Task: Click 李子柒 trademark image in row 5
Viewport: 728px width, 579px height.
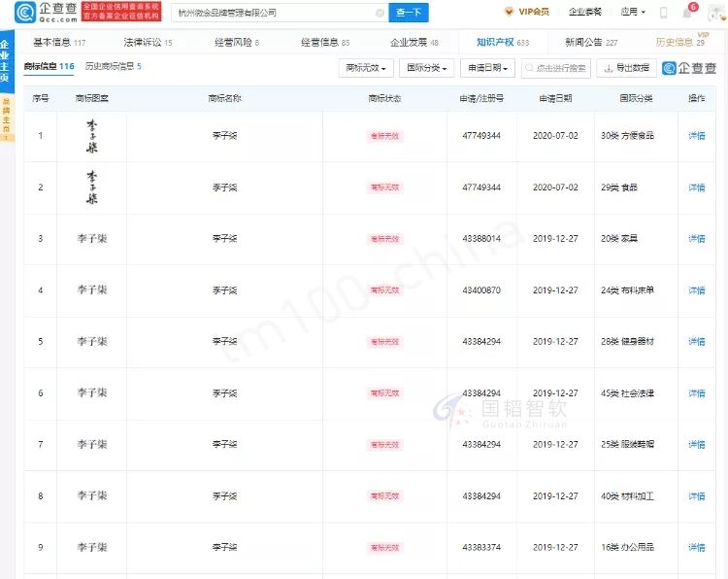Action: point(92,342)
